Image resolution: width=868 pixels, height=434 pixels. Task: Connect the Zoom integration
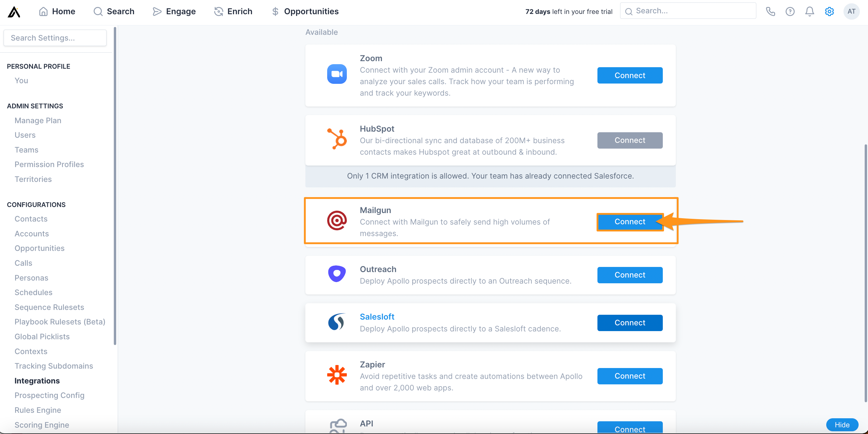[630, 75]
